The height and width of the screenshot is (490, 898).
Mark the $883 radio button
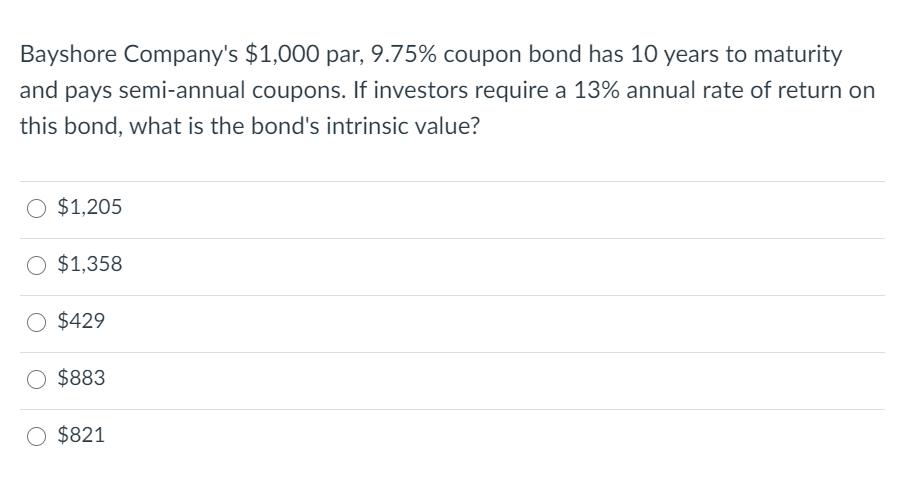(36, 379)
